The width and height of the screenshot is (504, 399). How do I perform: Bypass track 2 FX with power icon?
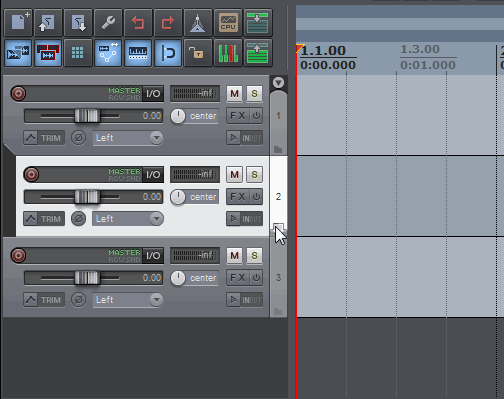coord(256,197)
